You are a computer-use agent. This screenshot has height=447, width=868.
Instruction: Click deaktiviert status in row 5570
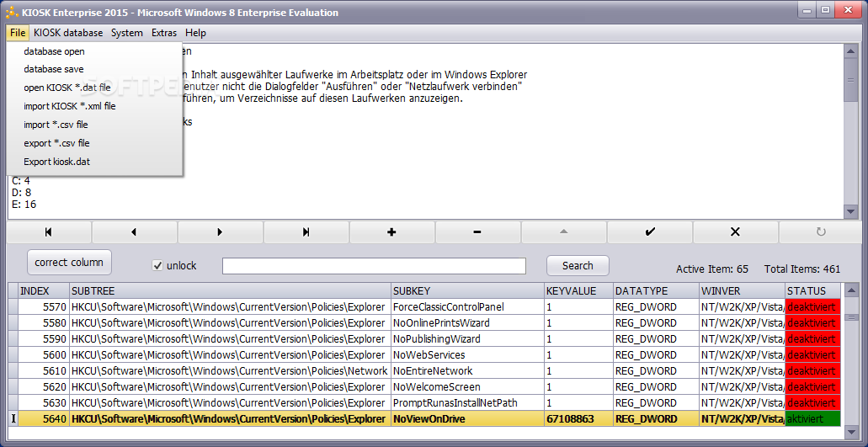(x=812, y=306)
